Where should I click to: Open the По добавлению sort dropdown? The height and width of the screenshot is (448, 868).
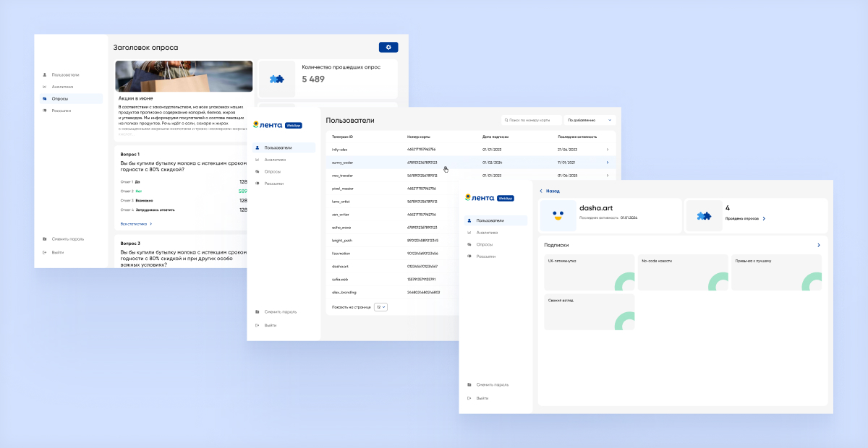[x=589, y=120]
